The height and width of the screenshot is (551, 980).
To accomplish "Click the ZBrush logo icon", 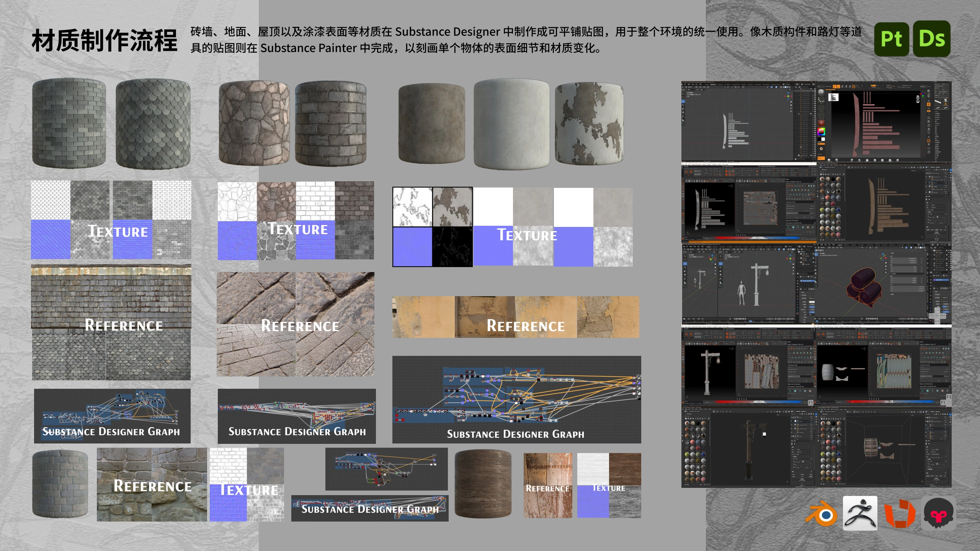I will coord(860,513).
